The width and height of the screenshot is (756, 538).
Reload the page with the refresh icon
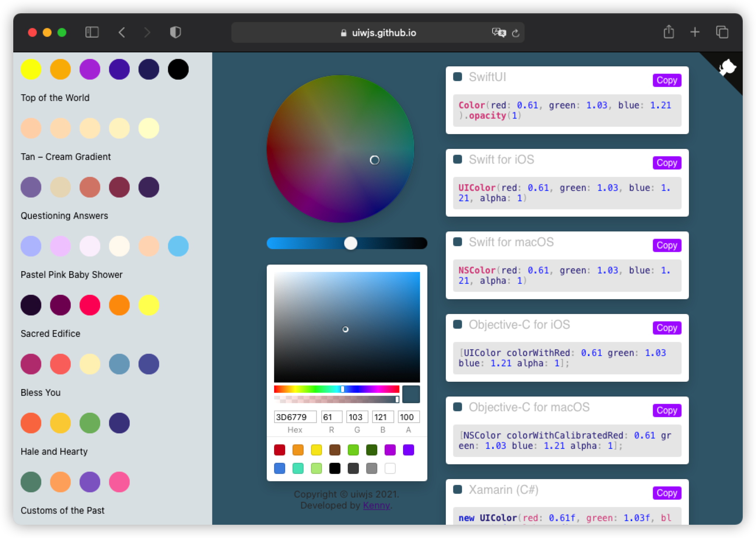tap(516, 33)
